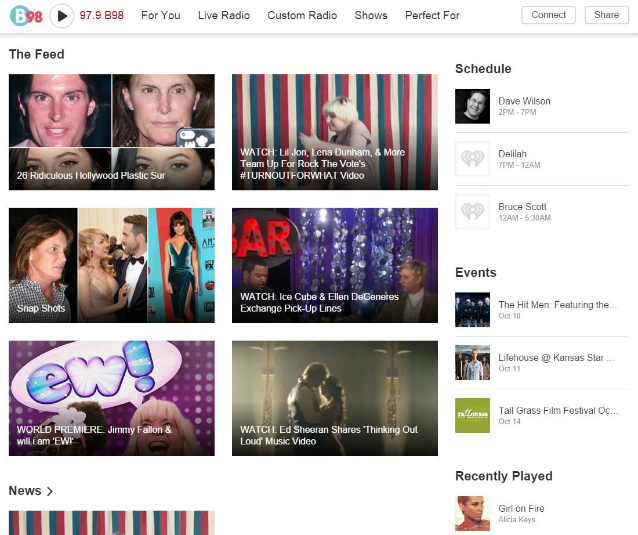Screen dimensions: 638x535
Task: Click the 2PM - 7PM time for Dave Wilson
Action: pos(517,112)
